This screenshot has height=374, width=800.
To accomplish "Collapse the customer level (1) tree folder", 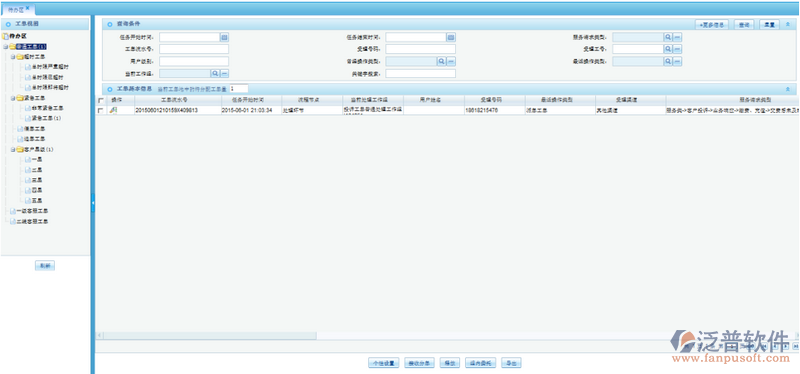I will click(13, 149).
